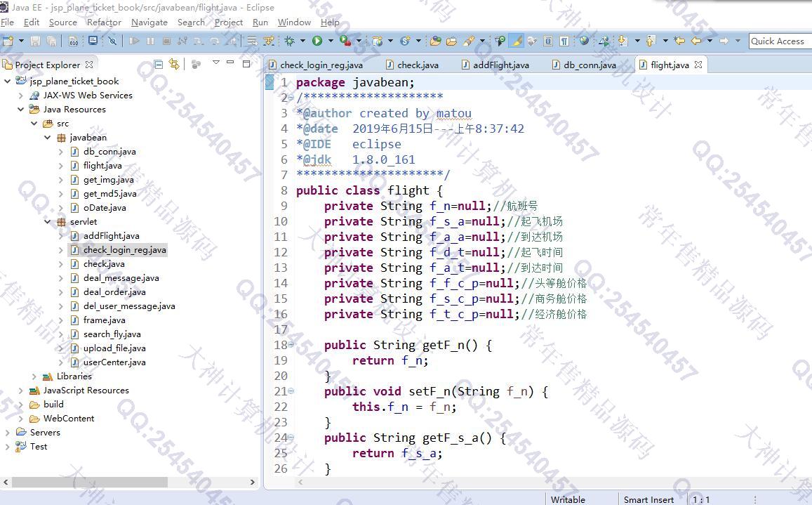This screenshot has height=505, width=812.
Task: Toggle Skip All Breakpoints icon
Action: pos(112,41)
